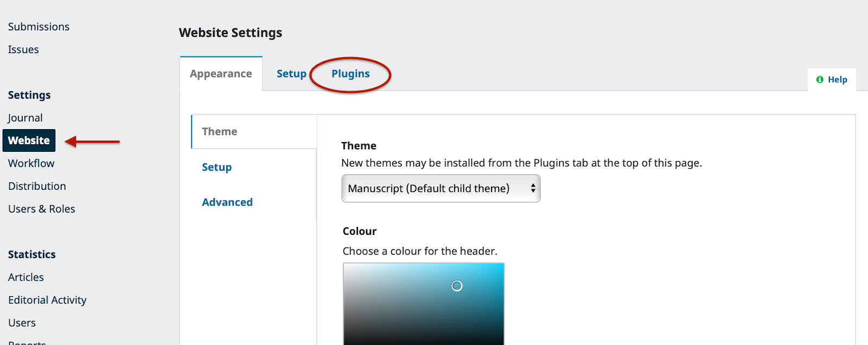
Task: Open Issues in the sidebar
Action: 23,50
